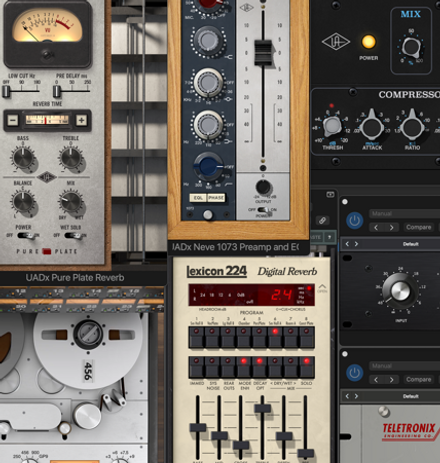Toggle the Pure Plate POWER switch
Image resolution: width=440 pixels, height=463 pixels.
tap(26, 235)
